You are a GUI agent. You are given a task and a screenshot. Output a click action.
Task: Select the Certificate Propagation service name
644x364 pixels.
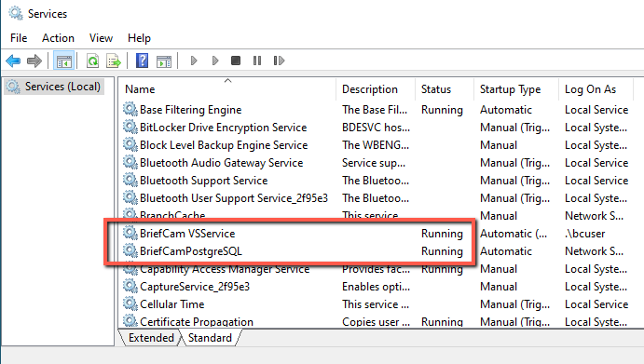[x=197, y=321]
